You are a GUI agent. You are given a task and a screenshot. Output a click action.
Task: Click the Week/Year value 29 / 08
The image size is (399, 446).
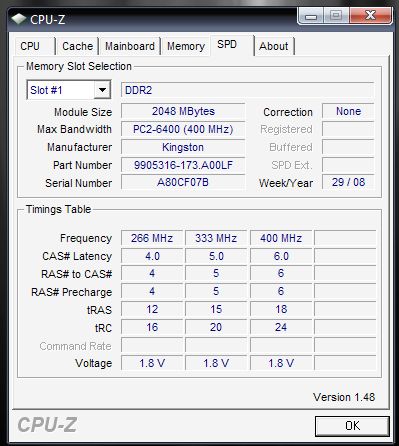348,182
